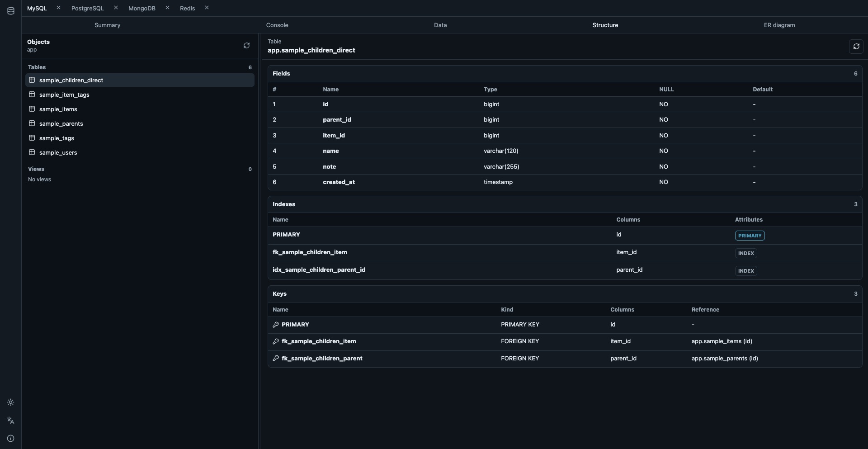
Task: Select the sample_users table
Action: (140, 152)
